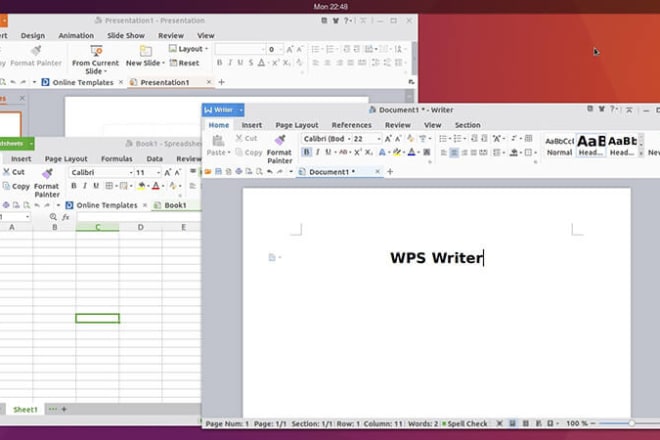
Task: Open Slide Show tab in Presentation
Action: click(x=126, y=36)
